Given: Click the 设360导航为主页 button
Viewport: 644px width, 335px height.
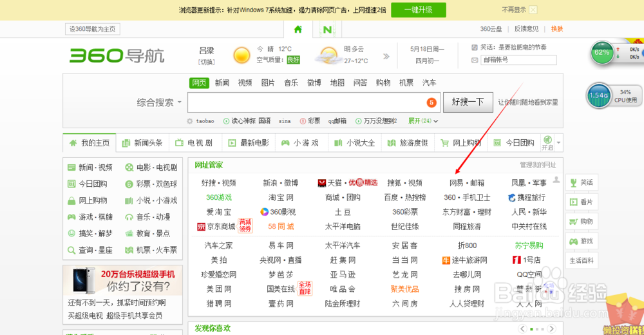Looking at the screenshot, I should pyautogui.click(x=93, y=29).
